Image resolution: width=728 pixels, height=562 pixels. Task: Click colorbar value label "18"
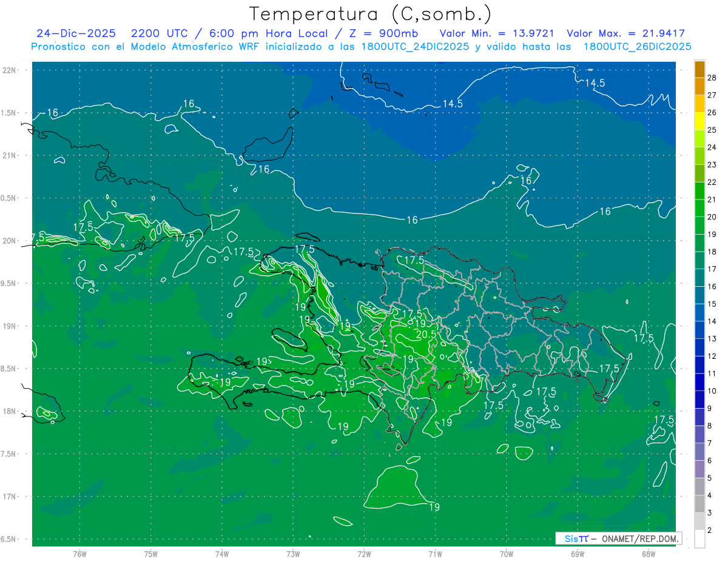click(712, 252)
